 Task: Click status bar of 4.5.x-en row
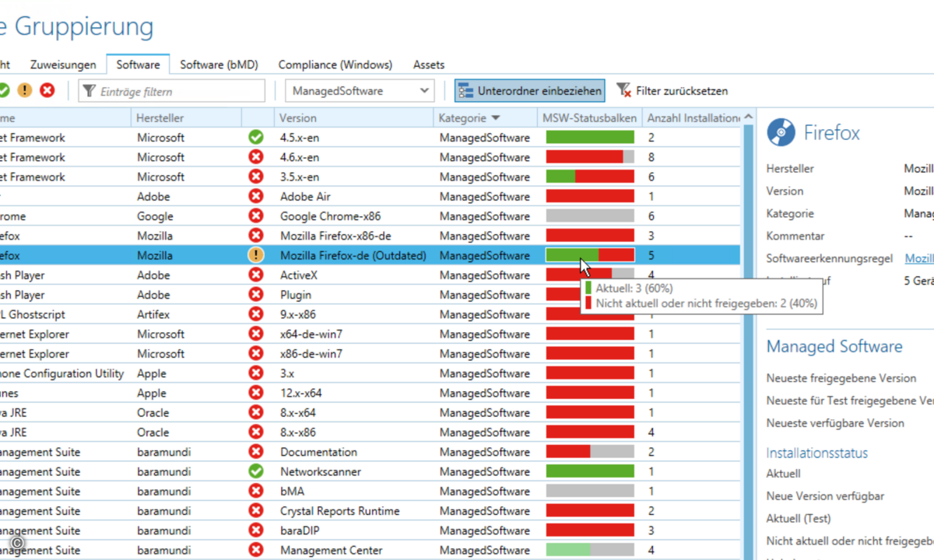[591, 138]
